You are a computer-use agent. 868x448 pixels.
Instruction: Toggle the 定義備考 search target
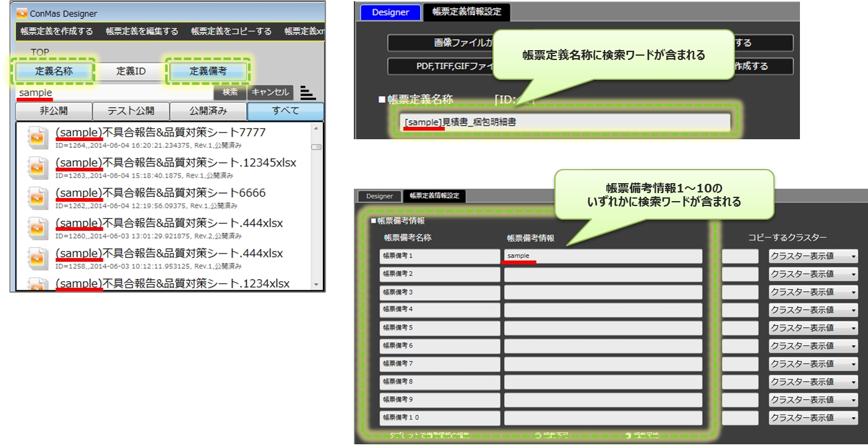208,71
